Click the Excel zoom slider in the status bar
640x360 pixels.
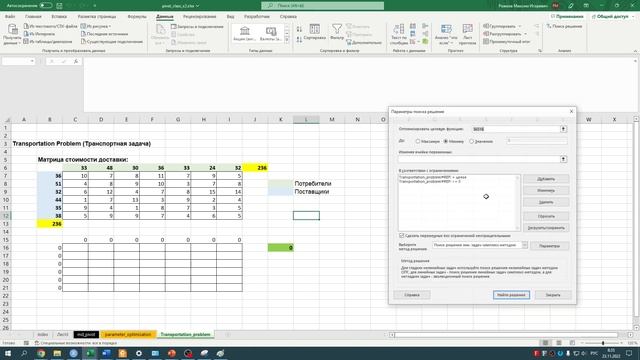point(603,343)
